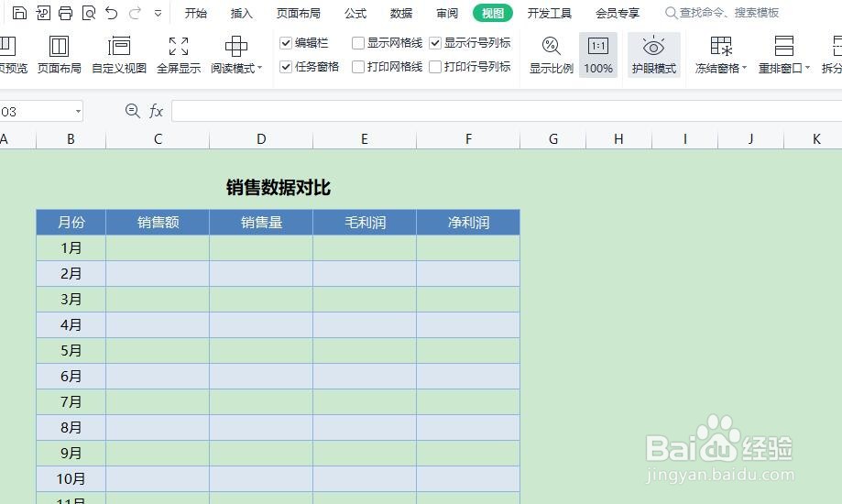Uncheck the 编辑栏 checkbox
The image size is (842, 504).
coord(286,43)
